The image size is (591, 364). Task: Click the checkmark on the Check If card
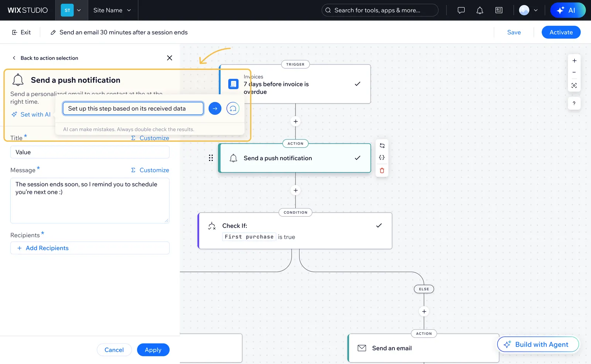(x=379, y=226)
